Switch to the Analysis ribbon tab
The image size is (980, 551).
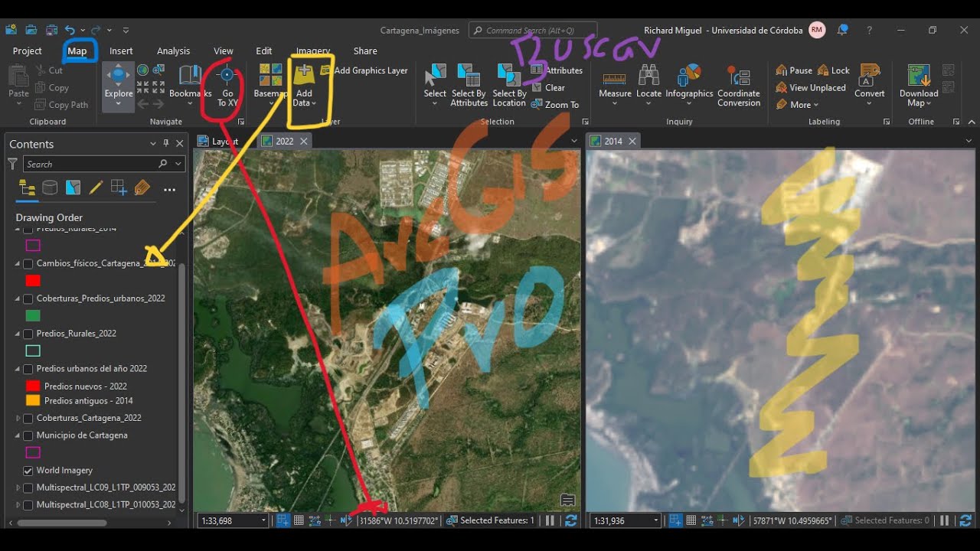[173, 51]
